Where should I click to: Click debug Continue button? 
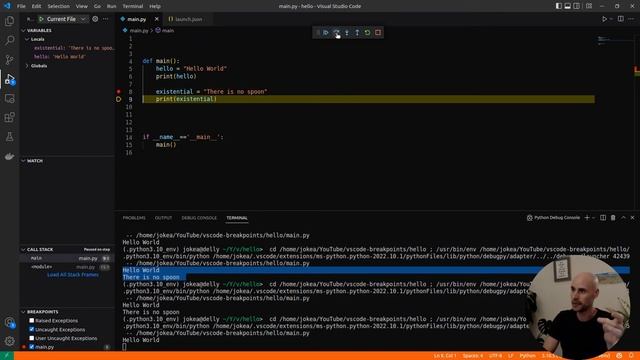tap(326, 33)
